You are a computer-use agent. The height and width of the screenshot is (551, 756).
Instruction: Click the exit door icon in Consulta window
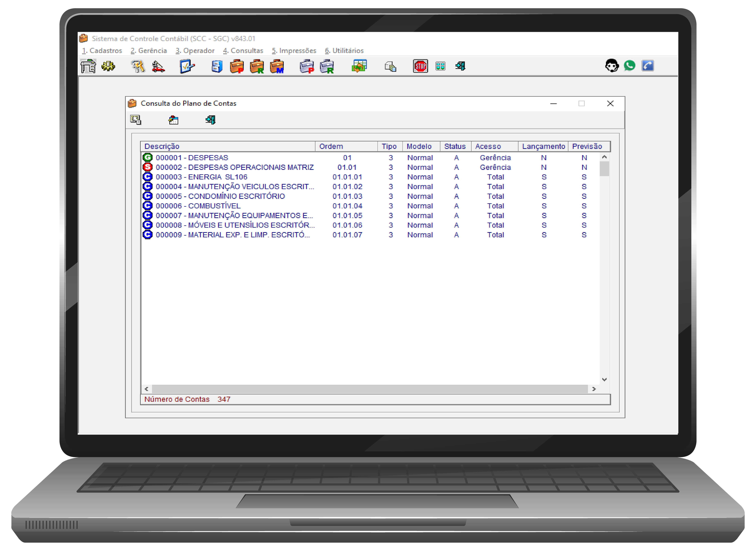[x=210, y=120]
